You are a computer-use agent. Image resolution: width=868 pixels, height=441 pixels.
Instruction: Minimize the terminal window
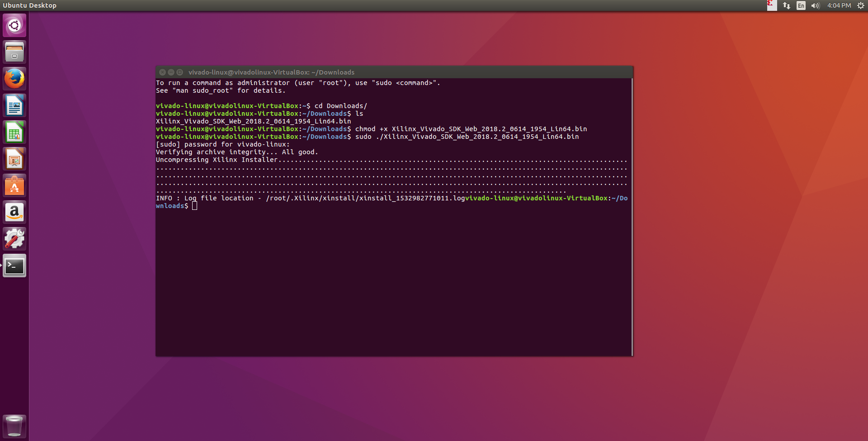pos(171,72)
